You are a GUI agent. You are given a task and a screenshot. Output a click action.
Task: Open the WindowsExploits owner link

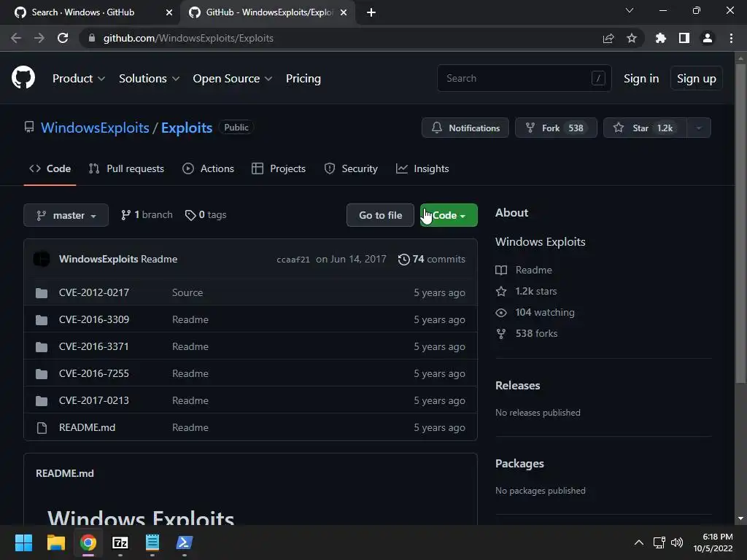[x=95, y=128]
